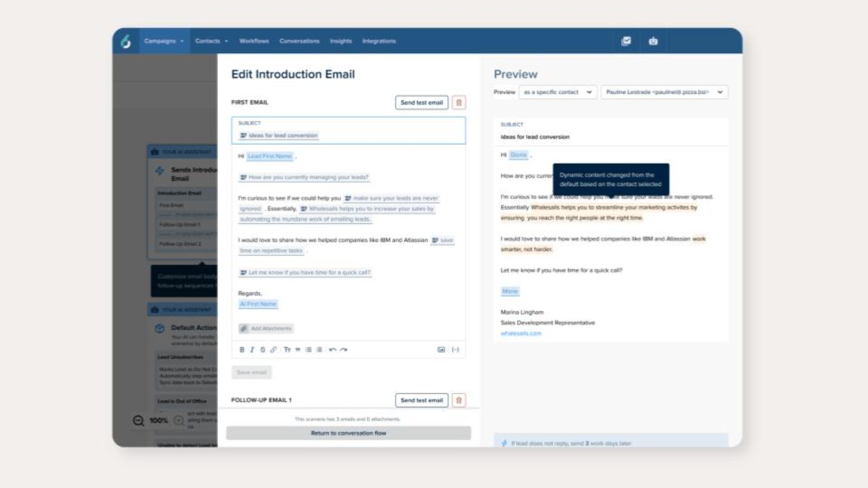Redo the last edit in email editor

click(343, 350)
